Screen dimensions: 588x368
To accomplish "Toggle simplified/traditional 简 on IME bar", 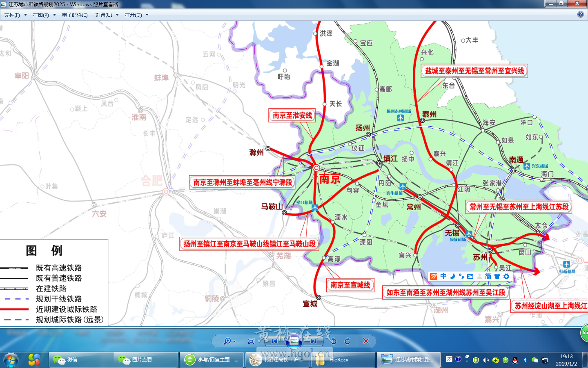I will [x=488, y=276].
